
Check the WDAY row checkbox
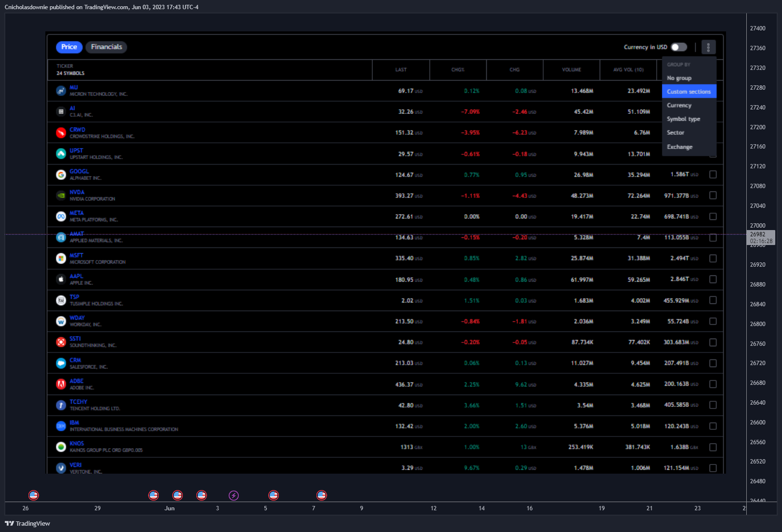713,321
